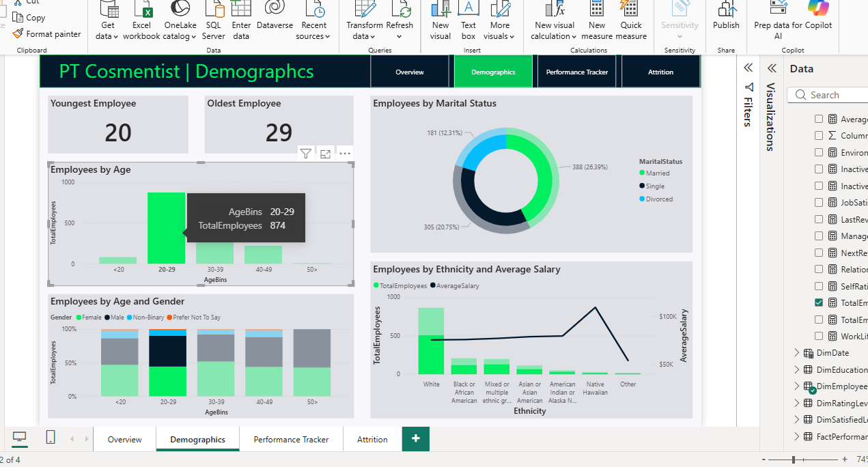Click the Performance Tracker navigation button
Viewport: 868px width, 467px height.
pos(577,72)
